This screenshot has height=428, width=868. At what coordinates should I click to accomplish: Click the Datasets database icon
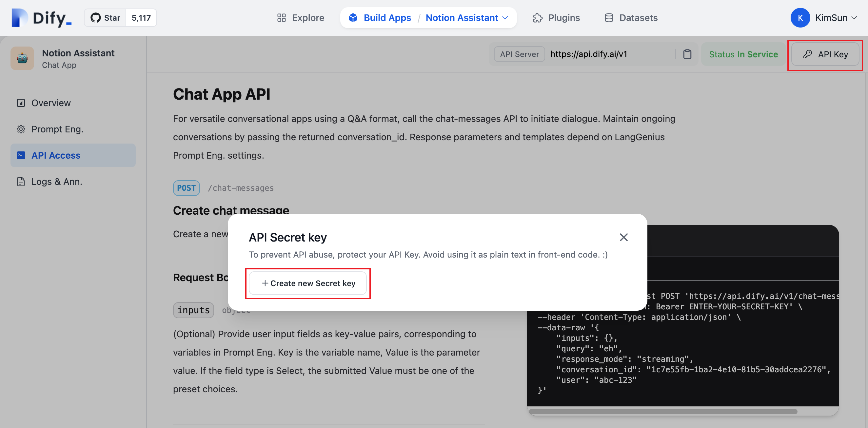pyautogui.click(x=608, y=18)
